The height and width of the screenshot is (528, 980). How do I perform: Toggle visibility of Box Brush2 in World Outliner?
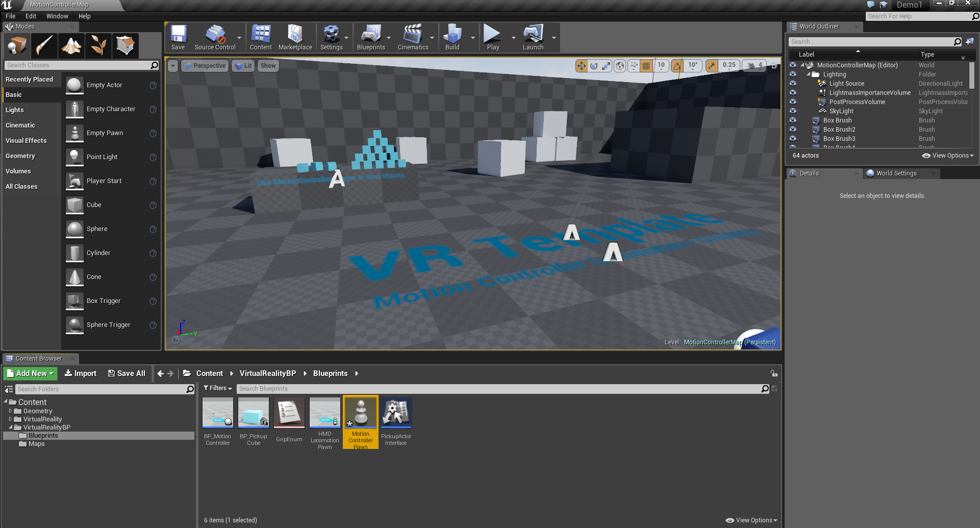[793, 129]
